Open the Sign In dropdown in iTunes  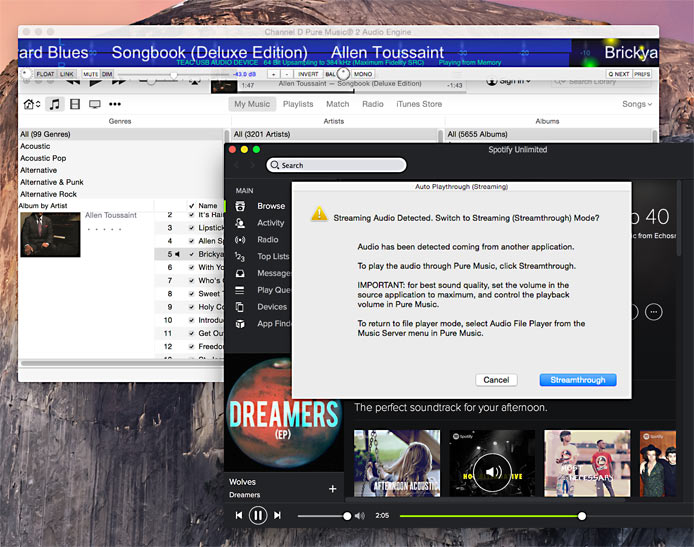click(509, 81)
